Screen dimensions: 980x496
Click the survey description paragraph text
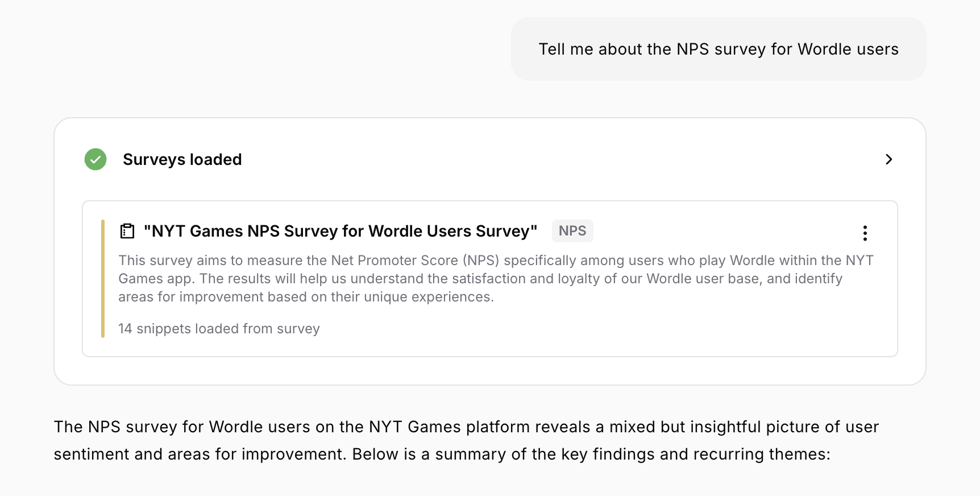click(495, 278)
